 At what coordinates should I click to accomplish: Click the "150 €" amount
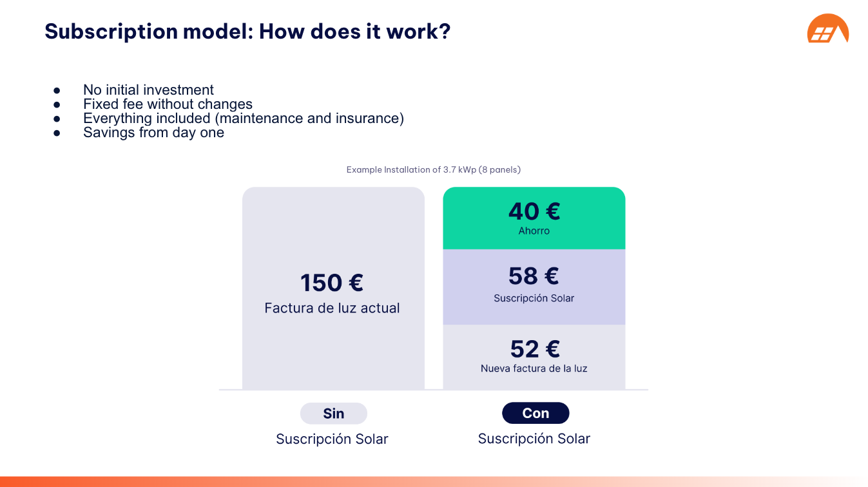(332, 283)
